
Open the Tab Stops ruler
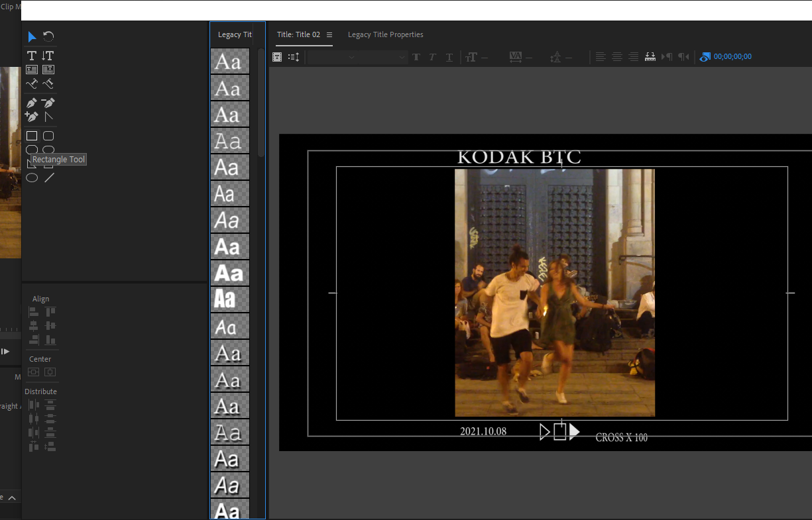coord(650,57)
